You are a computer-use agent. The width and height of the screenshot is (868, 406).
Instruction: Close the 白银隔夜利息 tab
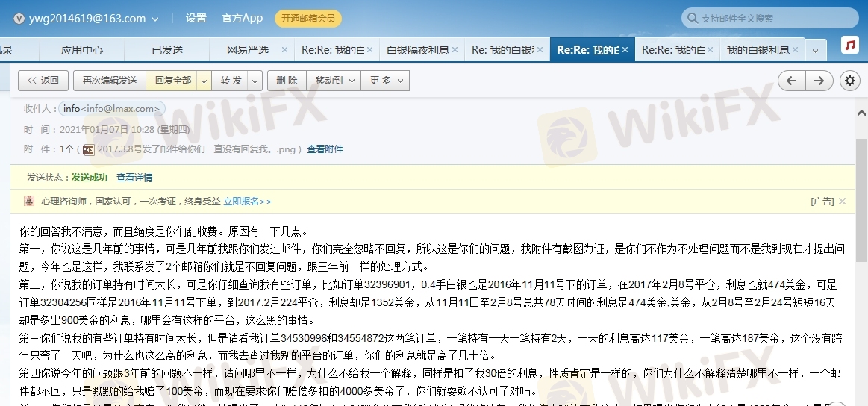point(455,50)
